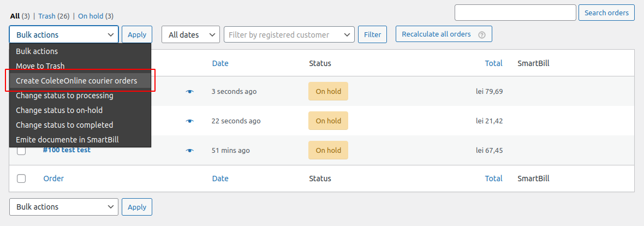Viewport: 644px width, 226px height.
Task: Choose Change status to on-hold option
Action: (x=80, y=110)
